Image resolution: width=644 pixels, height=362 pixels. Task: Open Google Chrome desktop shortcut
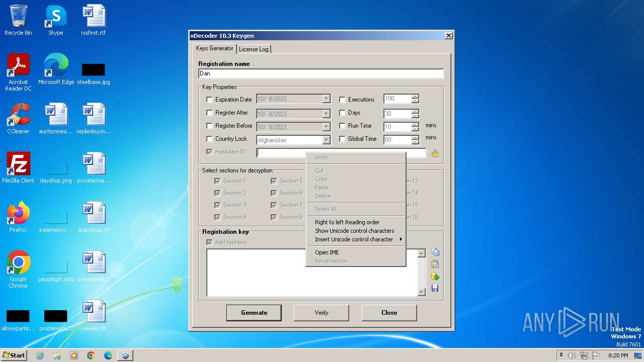pos(18,269)
